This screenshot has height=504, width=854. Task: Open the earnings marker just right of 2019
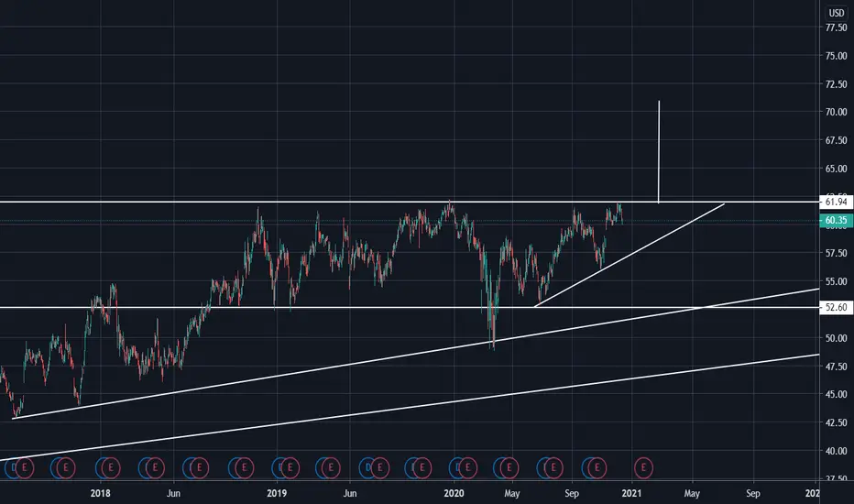(x=290, y=467)
